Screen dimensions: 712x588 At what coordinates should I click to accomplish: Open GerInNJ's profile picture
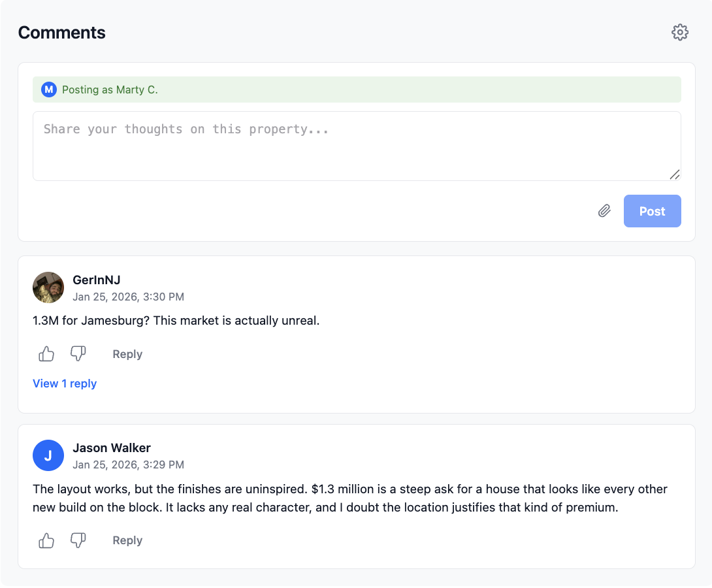[x=48, y=287]
